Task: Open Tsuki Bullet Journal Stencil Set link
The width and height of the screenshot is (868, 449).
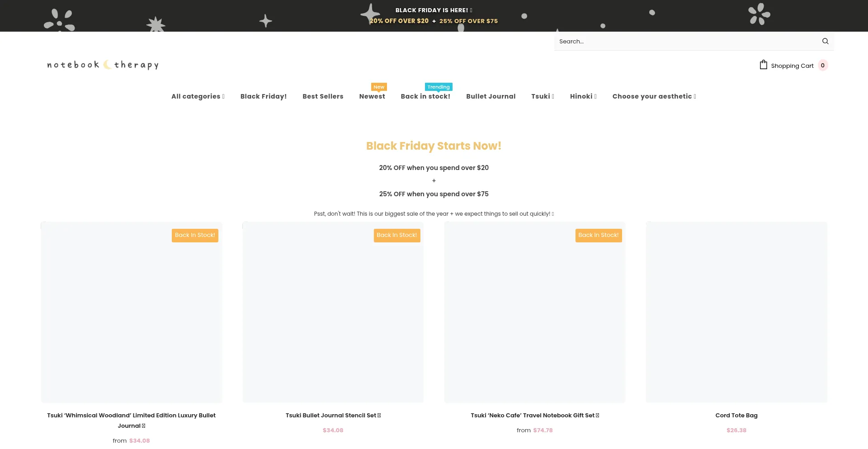Action: (333, 415)
